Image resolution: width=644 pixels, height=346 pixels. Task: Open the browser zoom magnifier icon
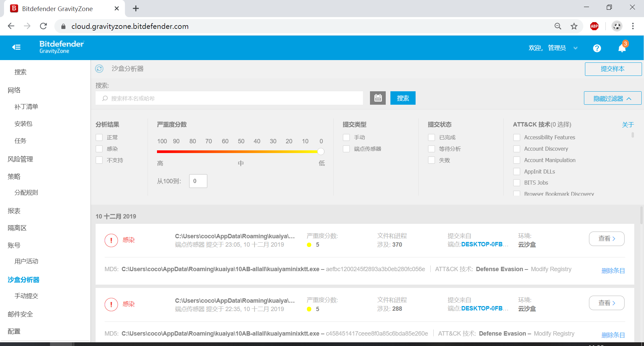point(558,26)
